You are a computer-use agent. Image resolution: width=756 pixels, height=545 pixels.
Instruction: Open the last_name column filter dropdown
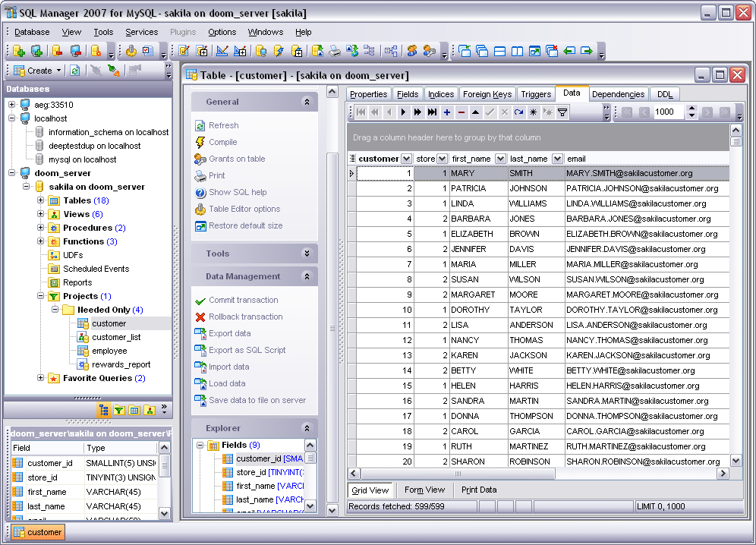(557, 159)
